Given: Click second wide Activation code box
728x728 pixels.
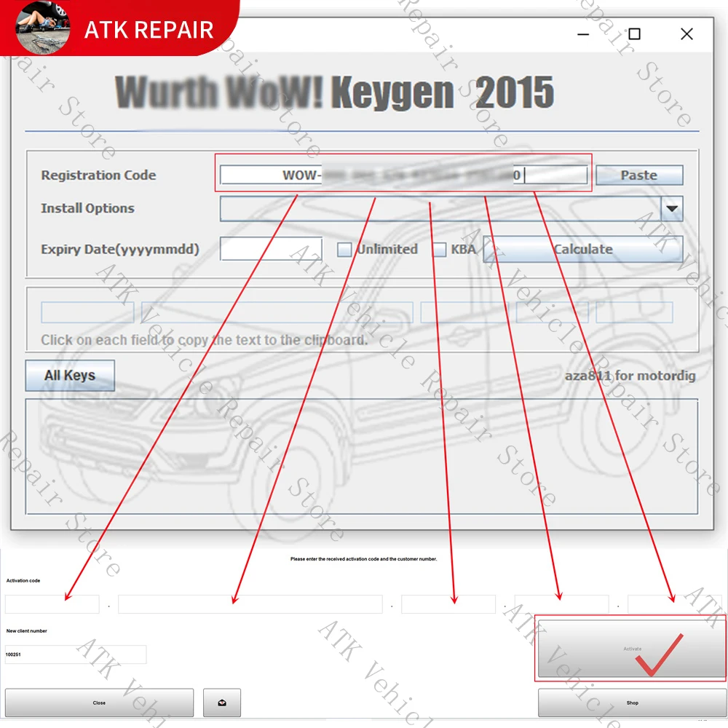Looking at the screenshot, I should (250, 604).
